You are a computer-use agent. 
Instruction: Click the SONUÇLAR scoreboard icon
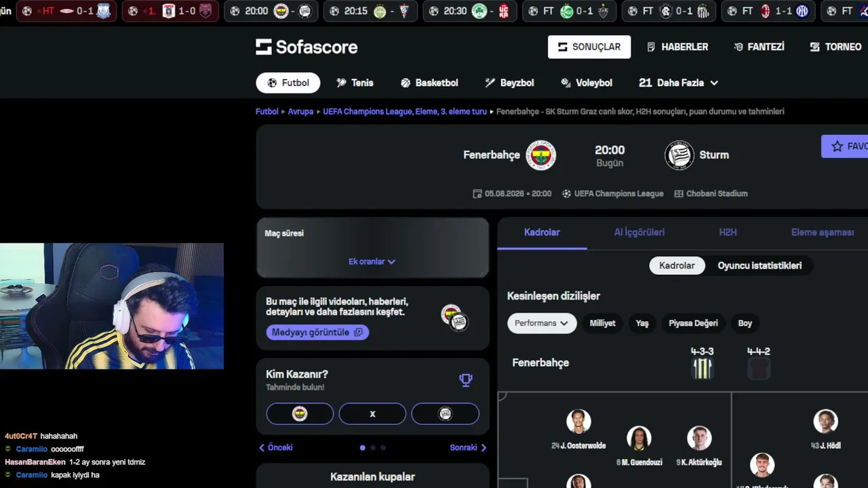point(562,47)
